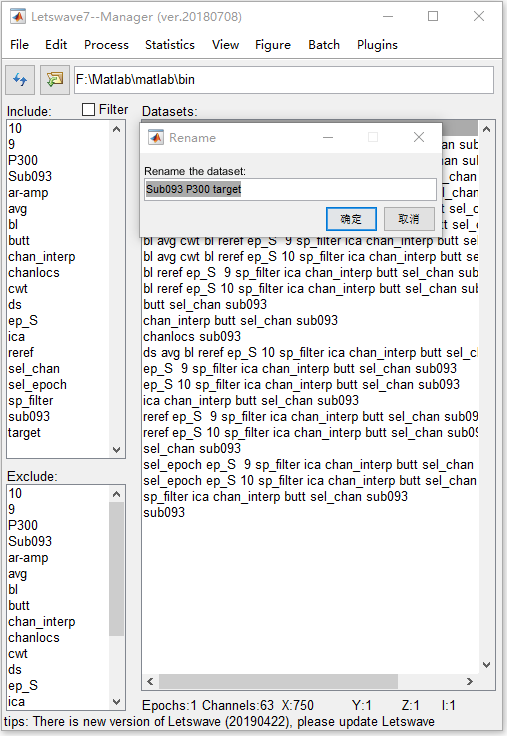
Task: Select dataset 'chanlocs sub093'
Action: (192, 337)
